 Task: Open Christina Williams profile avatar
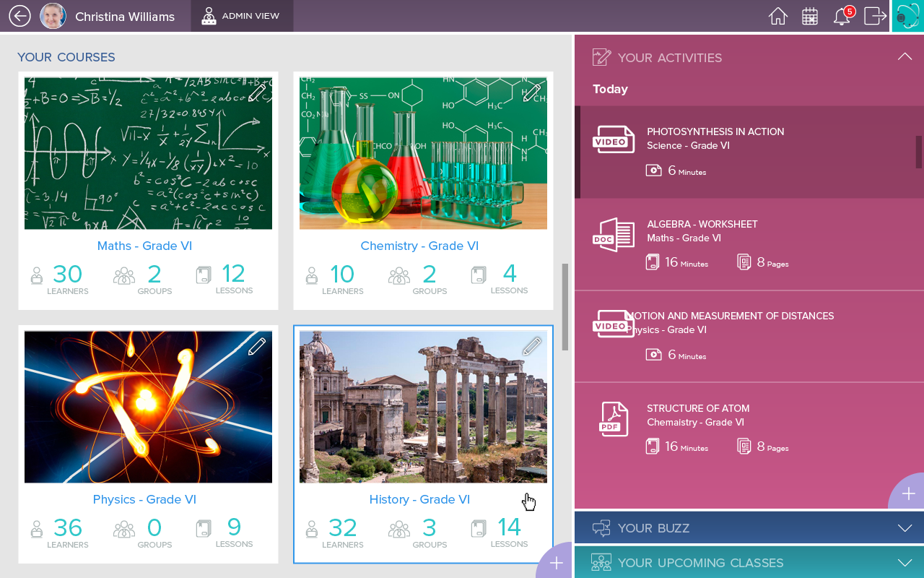coord(53,16)
